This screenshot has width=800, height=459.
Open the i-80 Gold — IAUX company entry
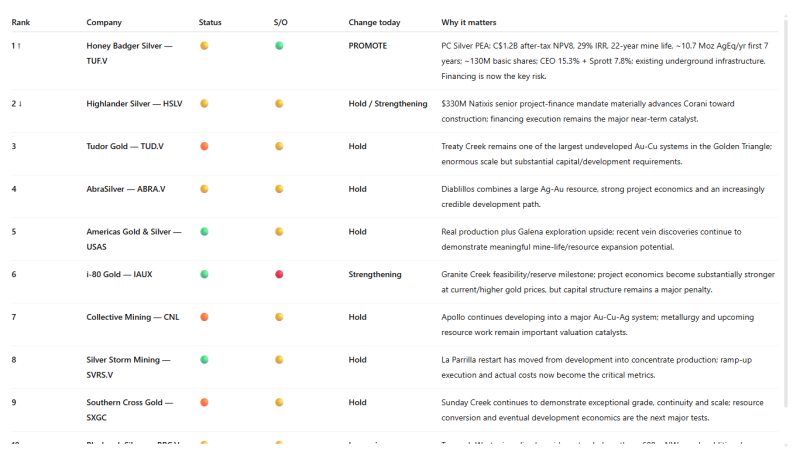coord(119,274)
